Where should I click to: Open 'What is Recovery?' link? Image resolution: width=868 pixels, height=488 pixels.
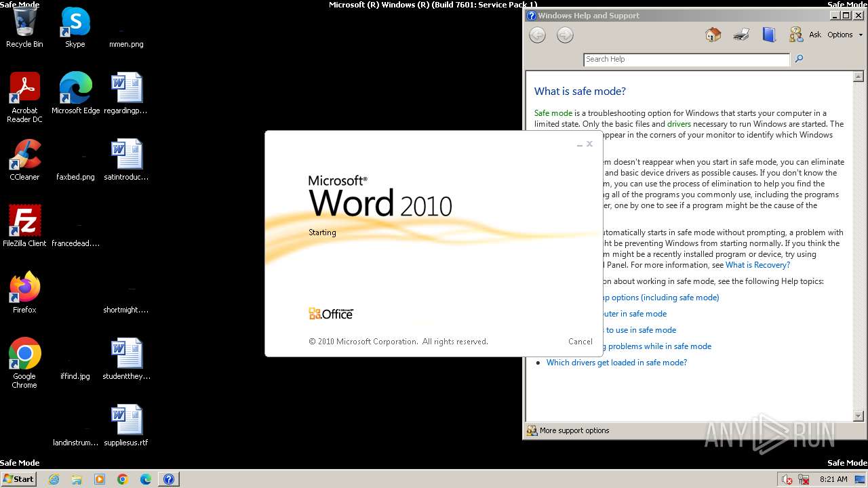click(x=757, y=265)
